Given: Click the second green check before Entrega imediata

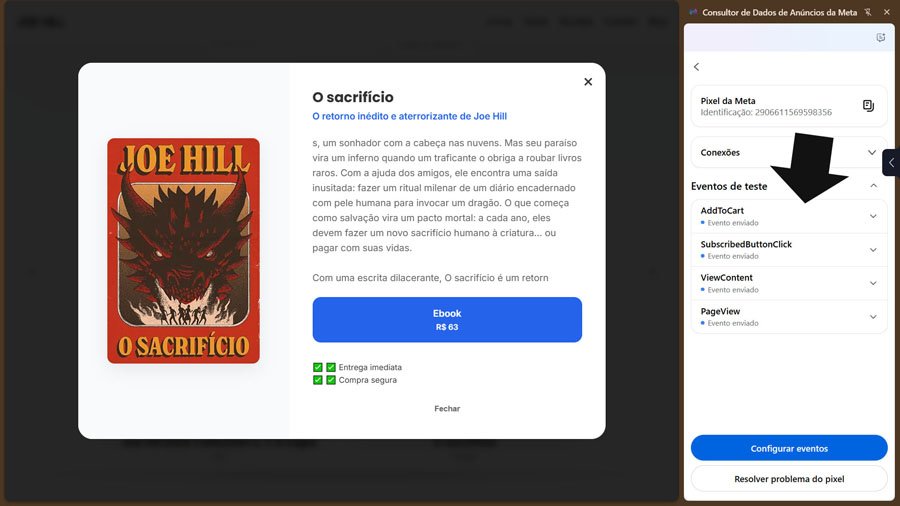Looking at the screenshot, I should 331,367.
